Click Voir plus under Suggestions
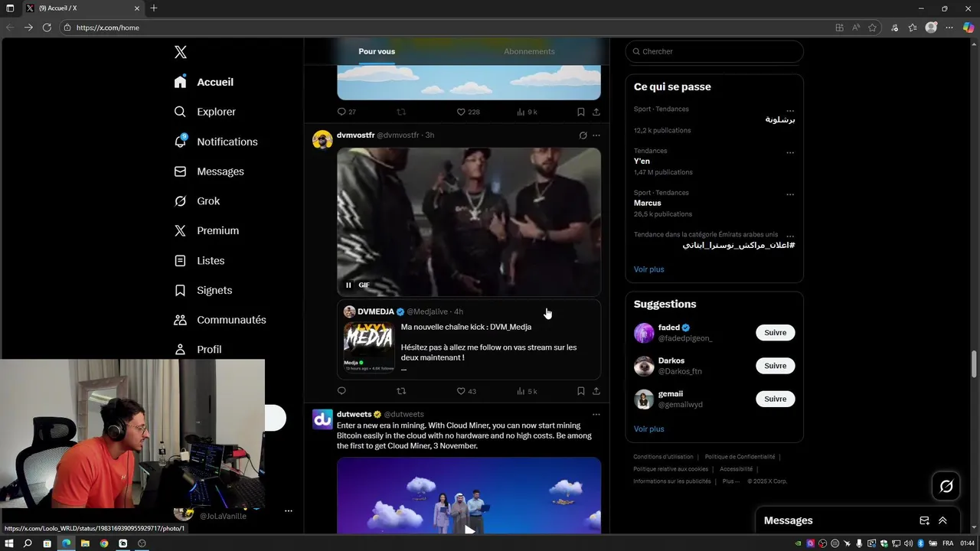The image size is (980, 551). (648, 429)
